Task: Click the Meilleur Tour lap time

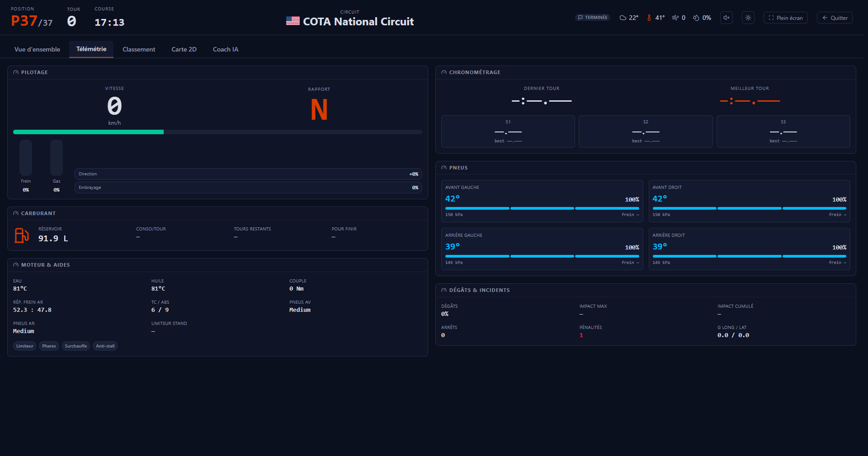Action: pyautogui.click(x=750, y=101)
